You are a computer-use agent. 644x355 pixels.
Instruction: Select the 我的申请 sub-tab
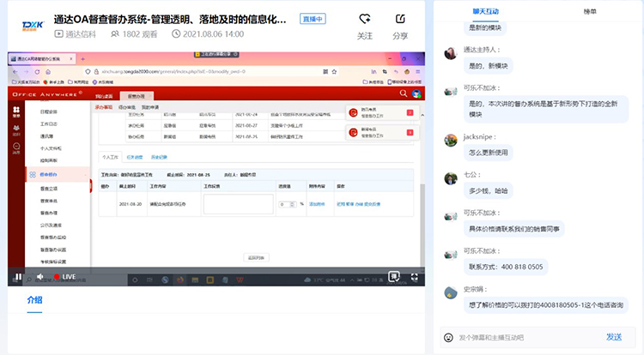tap(150, 107)
